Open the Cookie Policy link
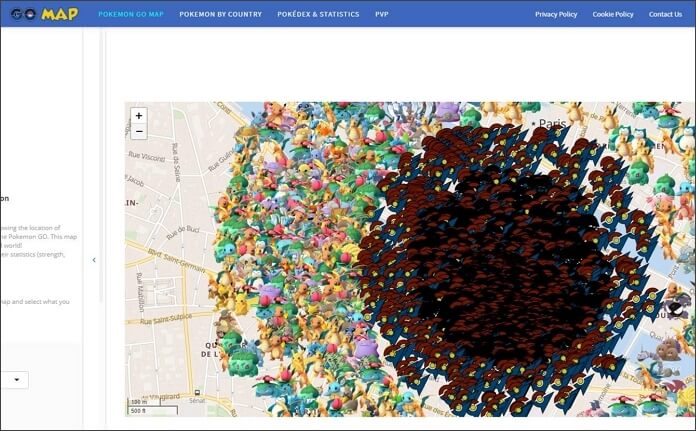This screenshot has width=696, height=431. click(613, 14)
